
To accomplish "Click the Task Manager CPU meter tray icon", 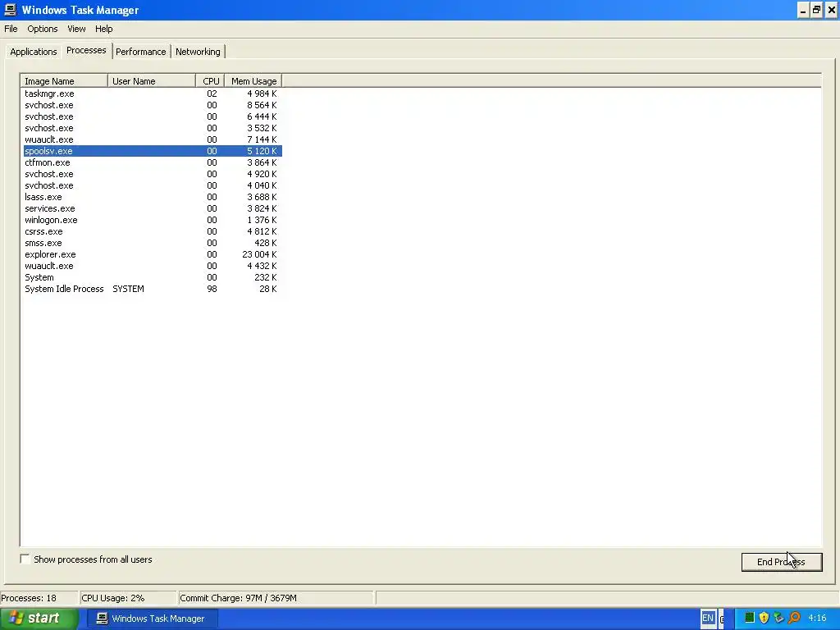I will [750, 618].
